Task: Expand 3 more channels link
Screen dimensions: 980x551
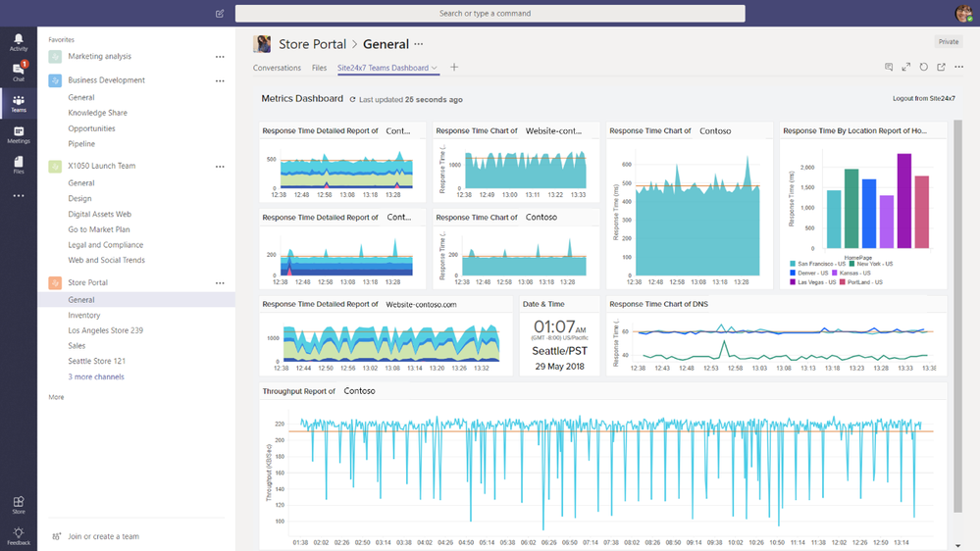Action: click(x=95, y=376)
